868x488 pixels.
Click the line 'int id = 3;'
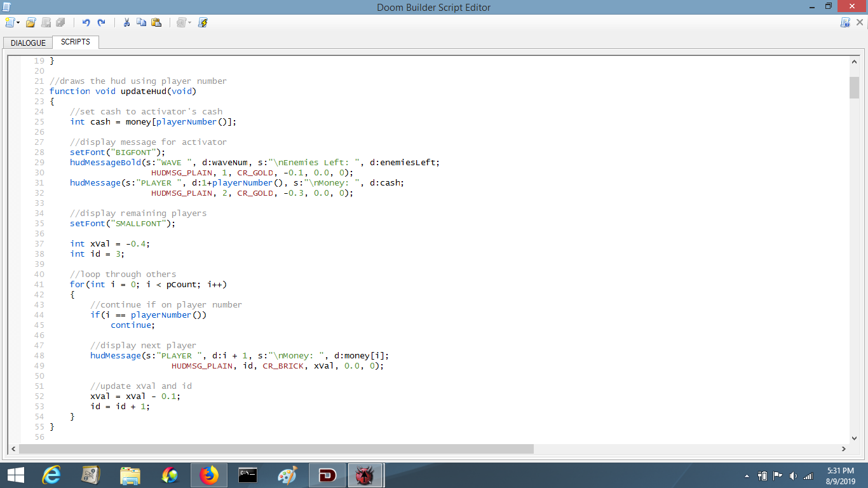(x=97, y=254)
